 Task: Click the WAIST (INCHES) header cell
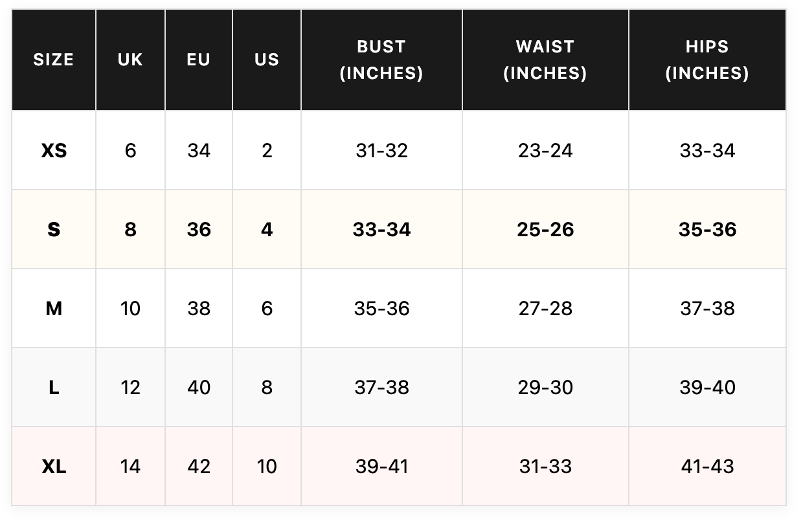click(545, 60)
